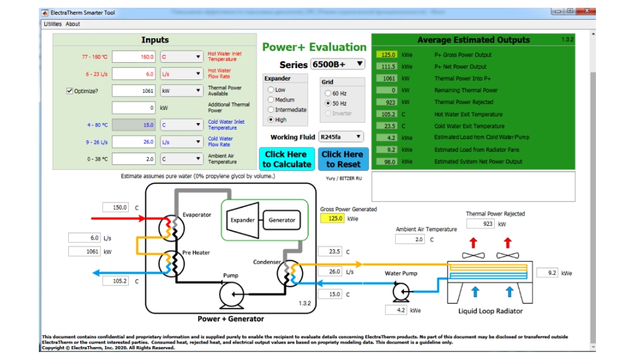Click the Cold Water Flow Rate input field
This screenshot has width=630, height=364.
click(x=134, y=142)
